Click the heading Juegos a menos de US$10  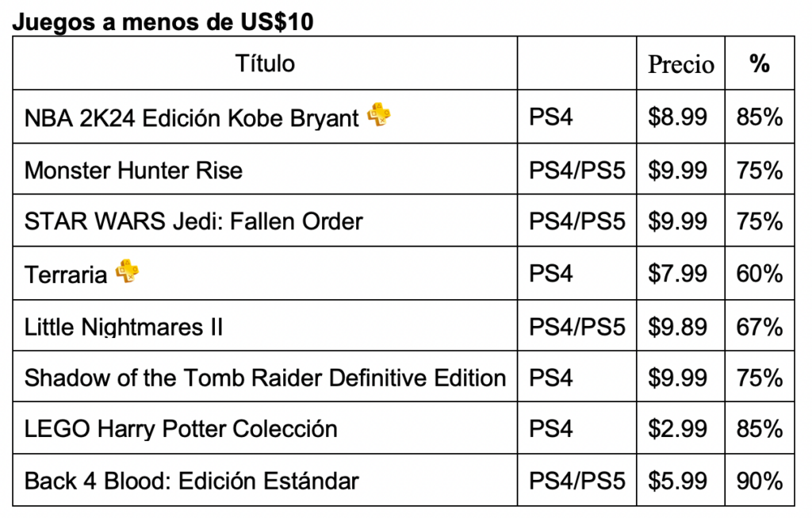(163, 21)
